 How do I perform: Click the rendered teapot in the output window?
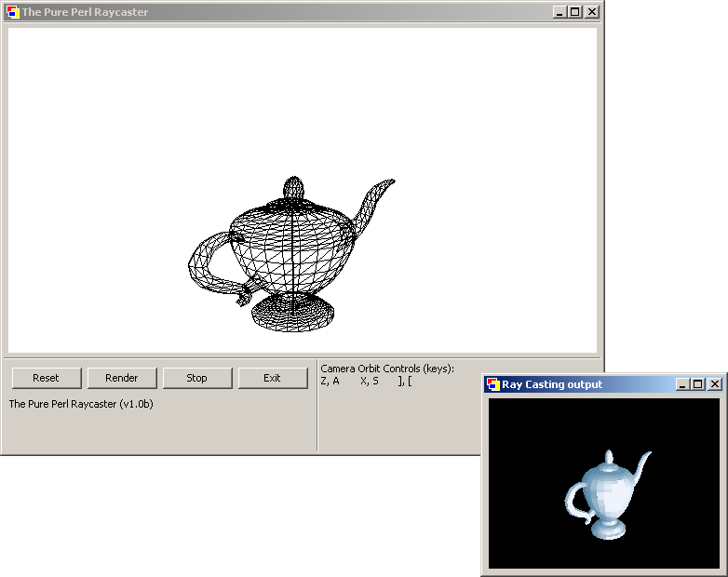click(608, 495)
